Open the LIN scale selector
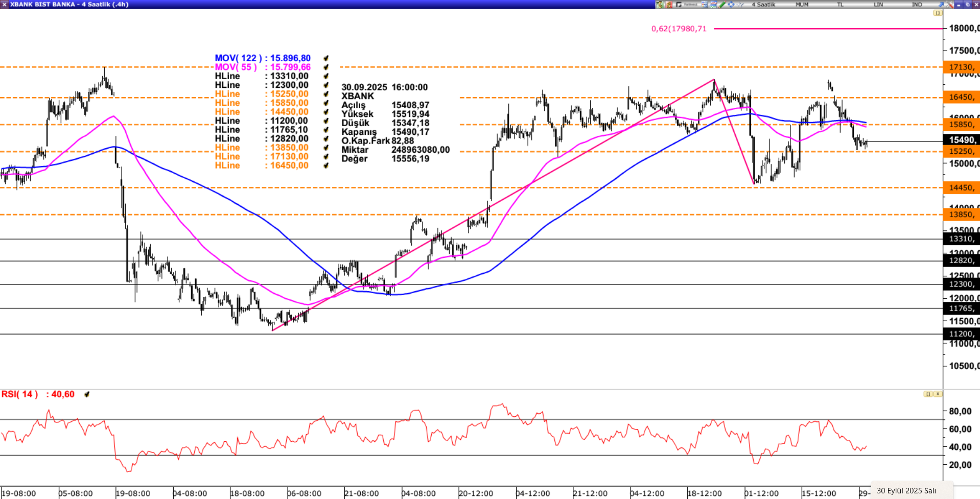The image size is (980, 499). click(878, 4)
